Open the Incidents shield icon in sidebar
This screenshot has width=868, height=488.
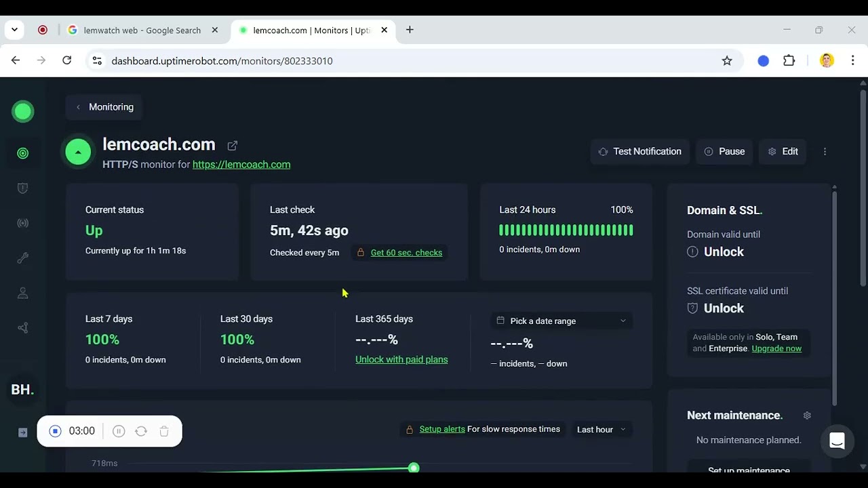pyautogui.click(x=23, y=188)
